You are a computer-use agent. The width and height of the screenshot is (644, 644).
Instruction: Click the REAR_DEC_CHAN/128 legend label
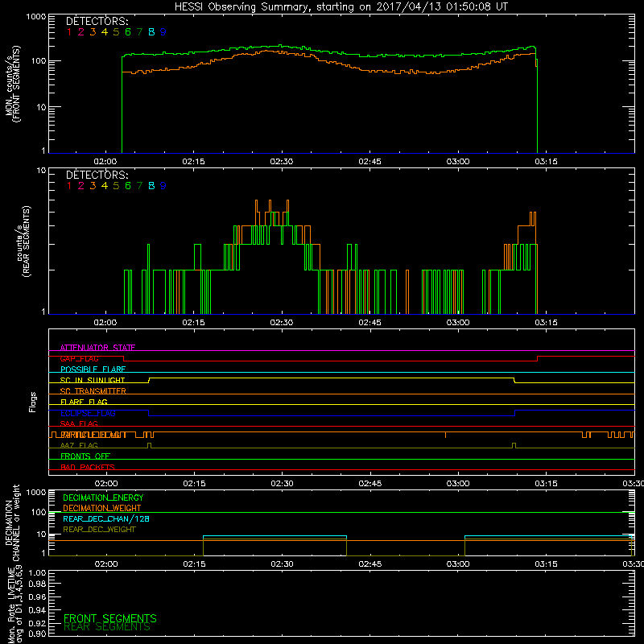(x=106, y=519)
